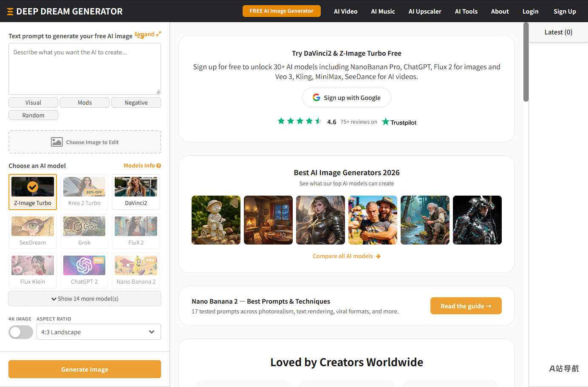Click the Google logo sign up button

(347, 98)
